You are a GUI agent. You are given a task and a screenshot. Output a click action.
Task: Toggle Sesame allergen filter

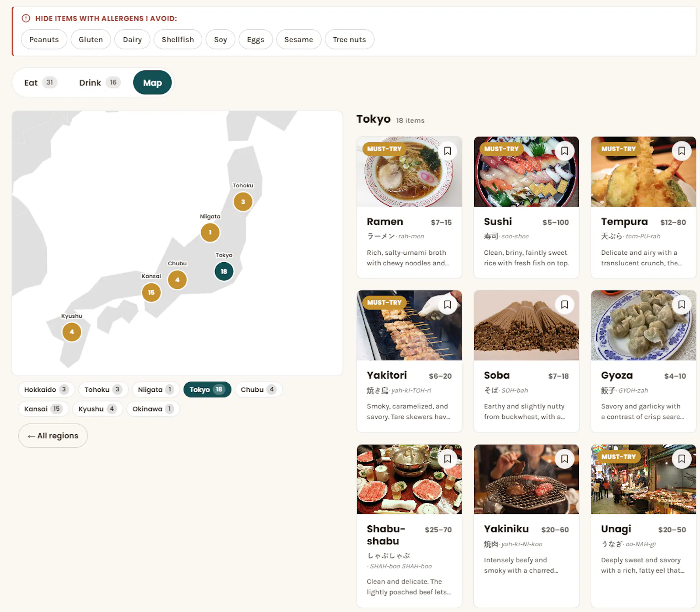click(x=299, y=39)
